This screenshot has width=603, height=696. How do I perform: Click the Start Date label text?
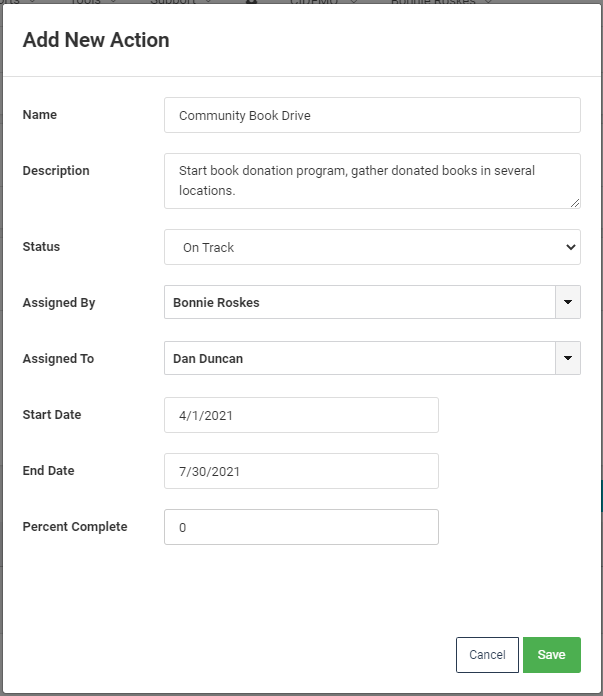(x=52, y=415)
